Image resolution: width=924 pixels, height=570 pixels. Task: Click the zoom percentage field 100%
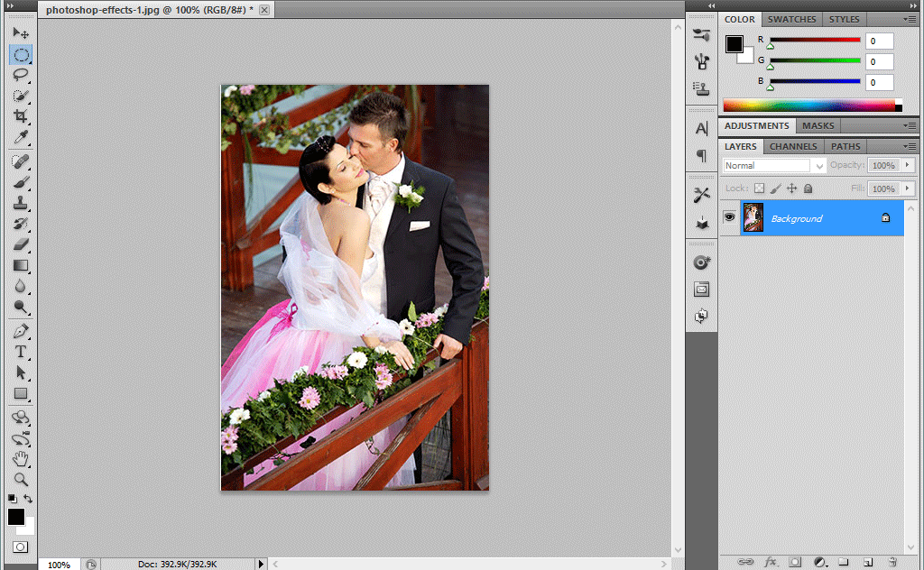[x=59, y=565]
